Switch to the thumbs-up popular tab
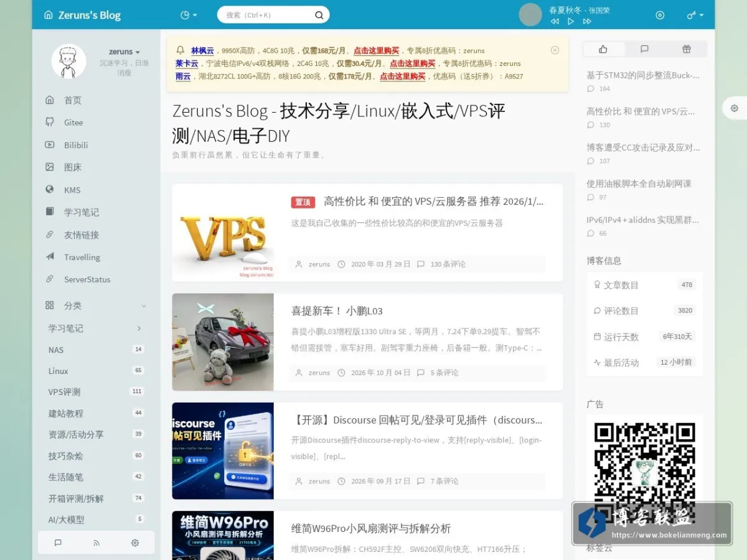Screen dimensions: 747x560 [x=603, y=49]
